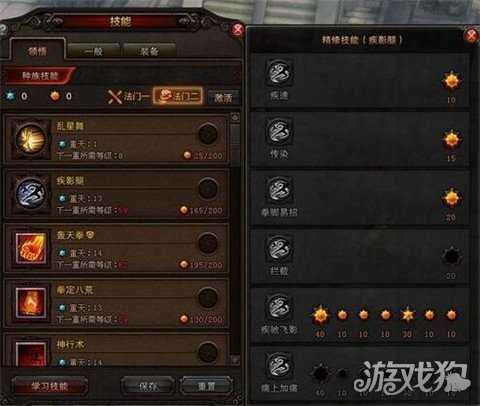Toggle the round slot beside 疾影腿

(208, 189)
